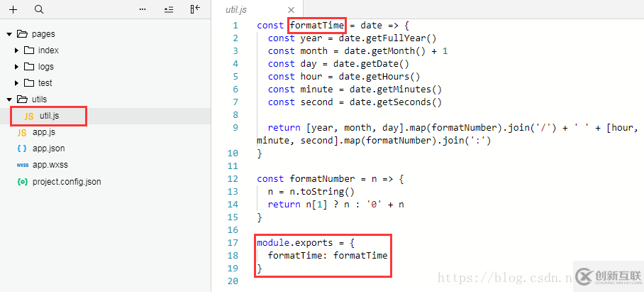Expand the logs folder arrow
The width and height of the screenshot is (644, 292).
(x=17, y=67)
